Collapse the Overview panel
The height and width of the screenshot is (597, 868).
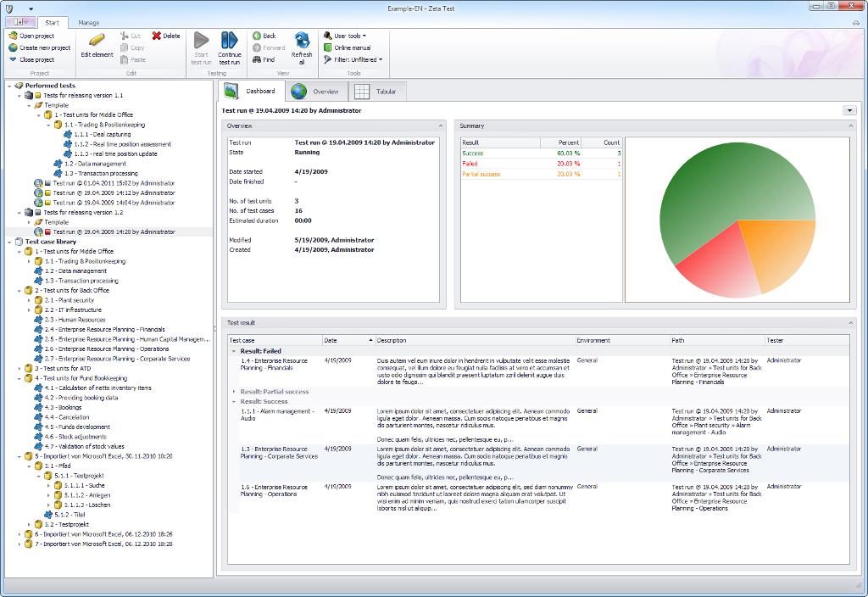click(441, 126)
